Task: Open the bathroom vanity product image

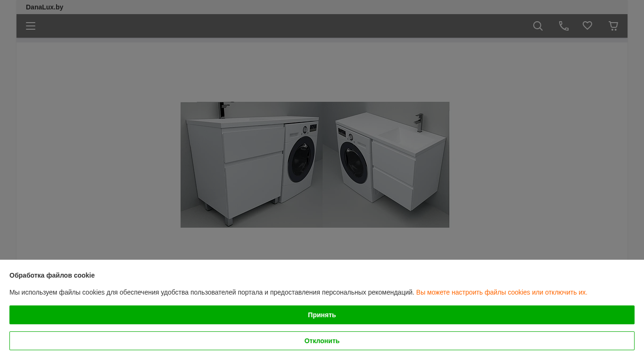Action: (x=315, y=165)
